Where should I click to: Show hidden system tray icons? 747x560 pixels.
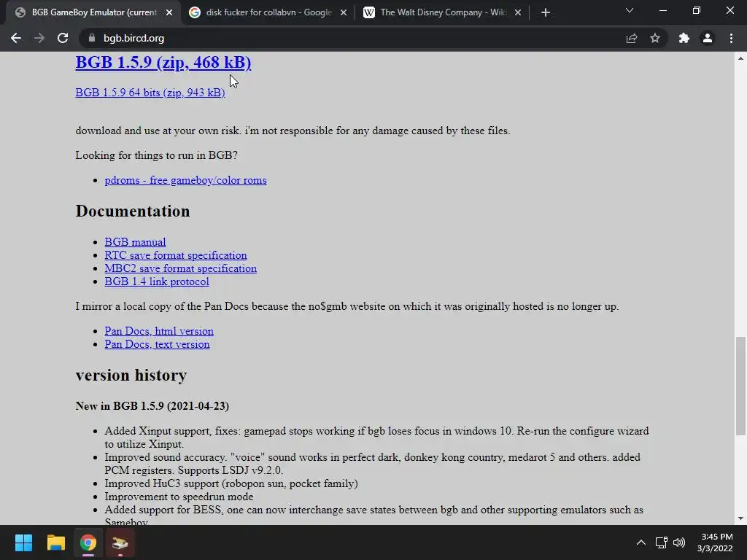point(641,542)
